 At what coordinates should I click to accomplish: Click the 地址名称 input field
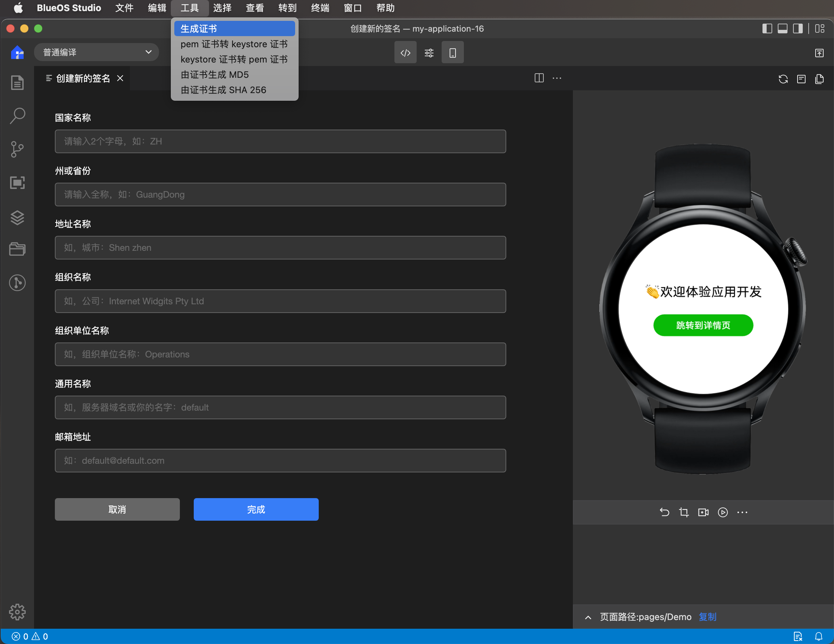pos(280,248)
